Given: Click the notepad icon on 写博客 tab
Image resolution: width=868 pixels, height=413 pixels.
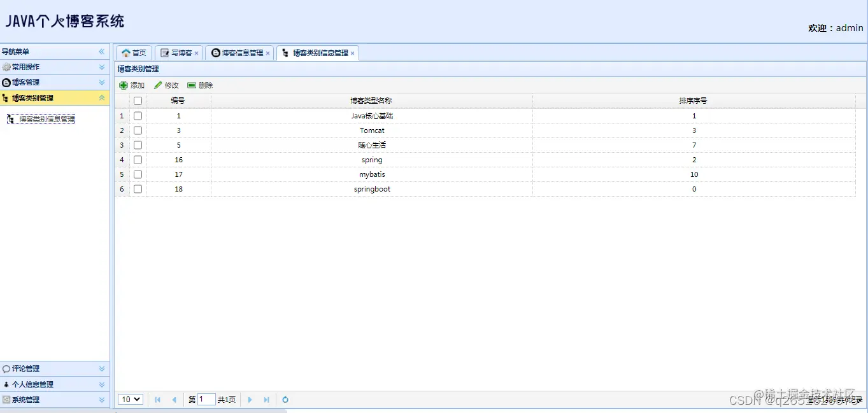Looking at the screenshot, I should (165, 53).
